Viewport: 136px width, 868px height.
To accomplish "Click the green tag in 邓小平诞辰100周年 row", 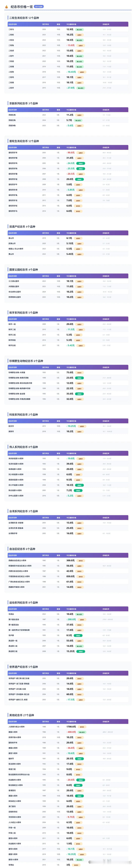I will [79, 486].
